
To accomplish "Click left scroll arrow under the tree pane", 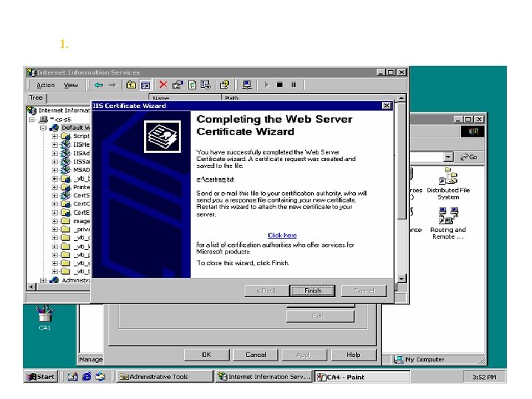I will (x=31, y=287).
